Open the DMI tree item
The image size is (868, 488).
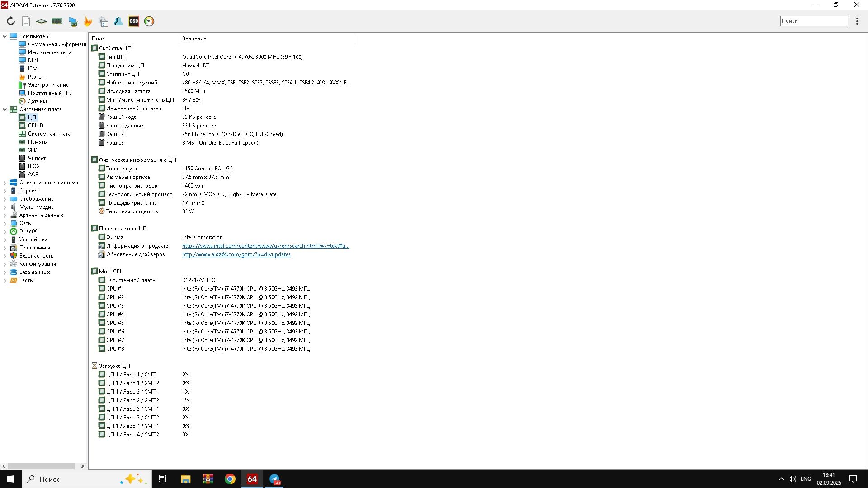(28, 61)
